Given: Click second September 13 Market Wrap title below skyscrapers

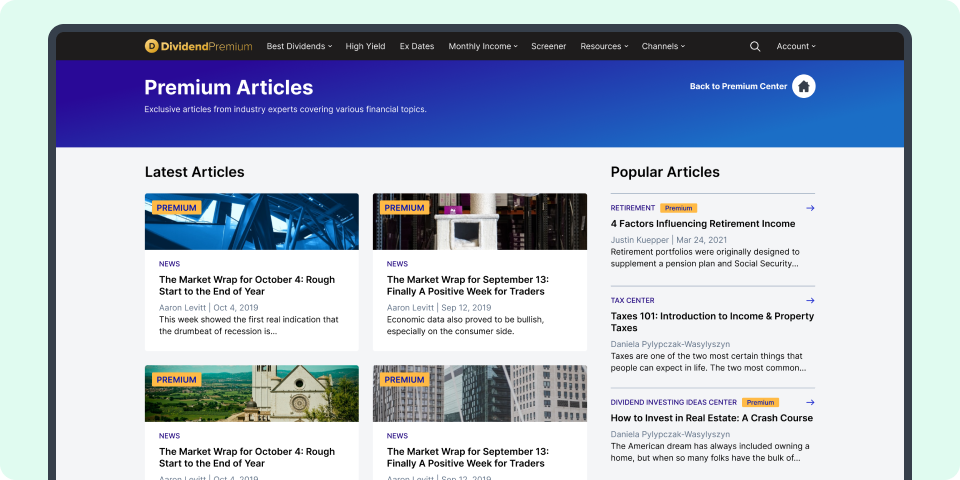Looking at the screenshot, I should (x=468, y=457).
